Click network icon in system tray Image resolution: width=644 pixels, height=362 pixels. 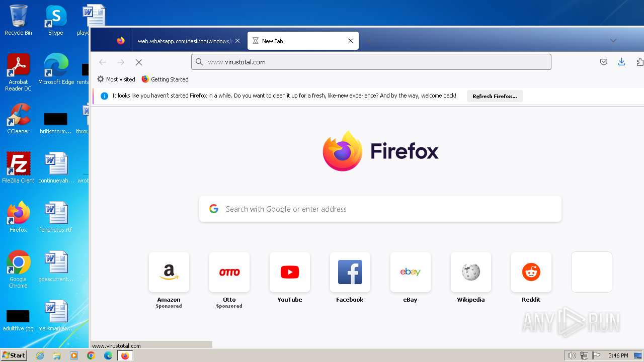[x=584, y=355]
